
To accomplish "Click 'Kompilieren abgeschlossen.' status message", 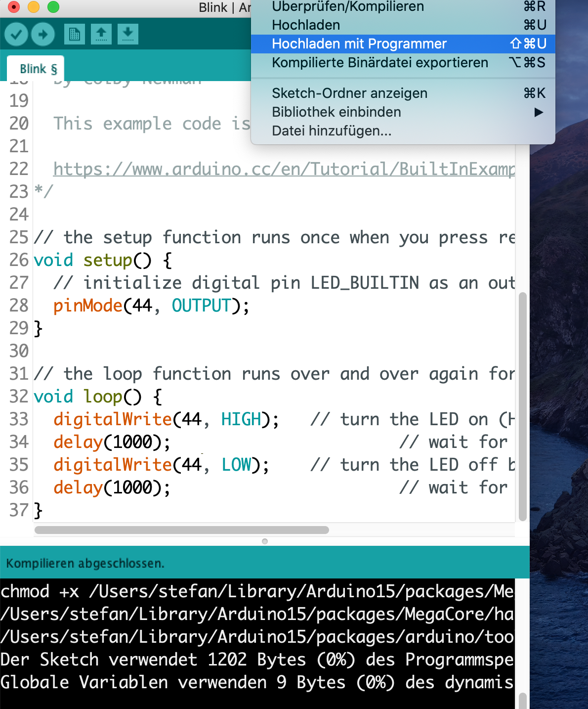I will click(85, 563).
